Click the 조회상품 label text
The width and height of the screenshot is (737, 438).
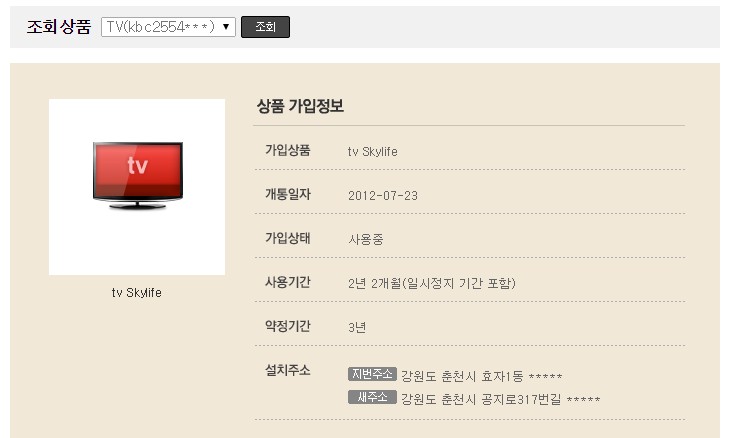click(x=58, y=27)
